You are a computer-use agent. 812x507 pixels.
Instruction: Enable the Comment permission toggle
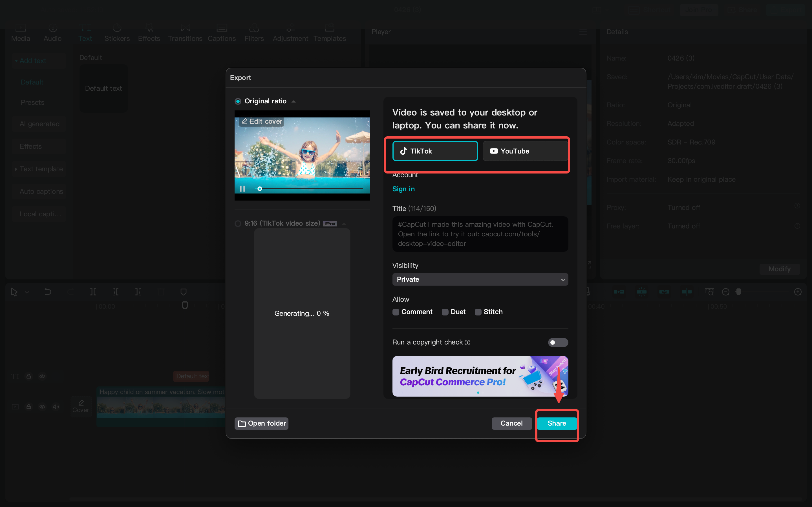click(396, 312)
